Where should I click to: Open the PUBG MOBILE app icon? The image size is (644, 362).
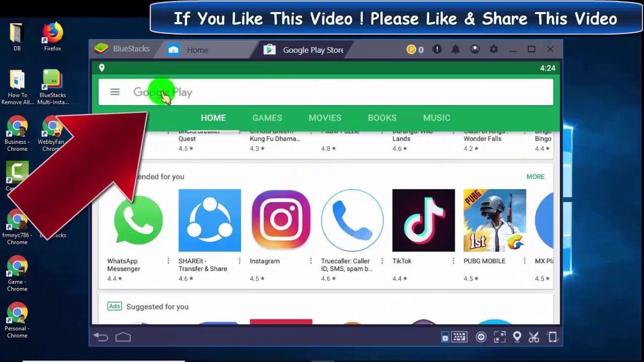pos(495,220)
